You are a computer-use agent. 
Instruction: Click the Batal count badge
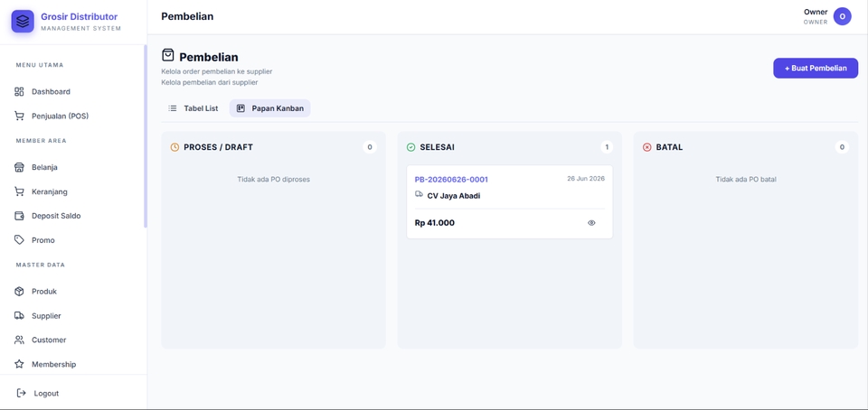(842, 147)
